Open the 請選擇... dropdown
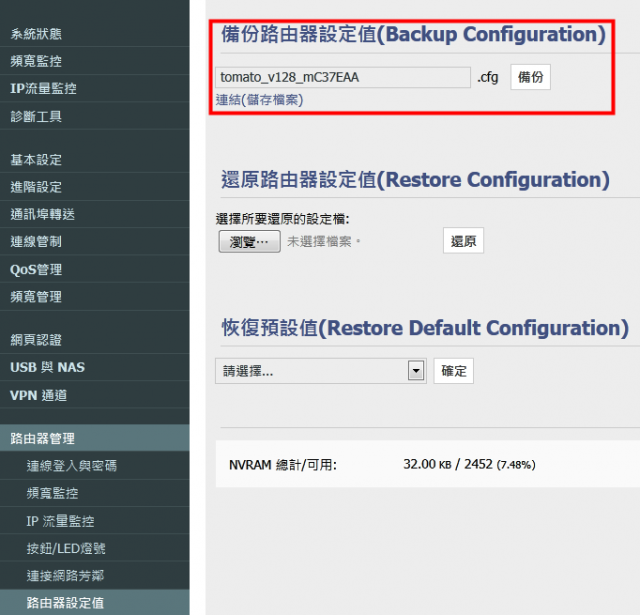This screenshot has height=615, width=640. 321,371
